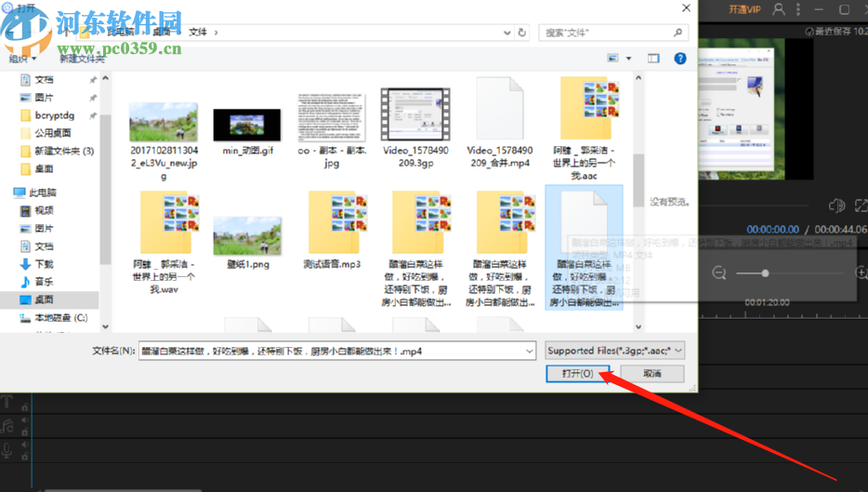The height and width of the screenshot is (492, 868).
Task: Click timeline zoom out icon
Action: 719,273
